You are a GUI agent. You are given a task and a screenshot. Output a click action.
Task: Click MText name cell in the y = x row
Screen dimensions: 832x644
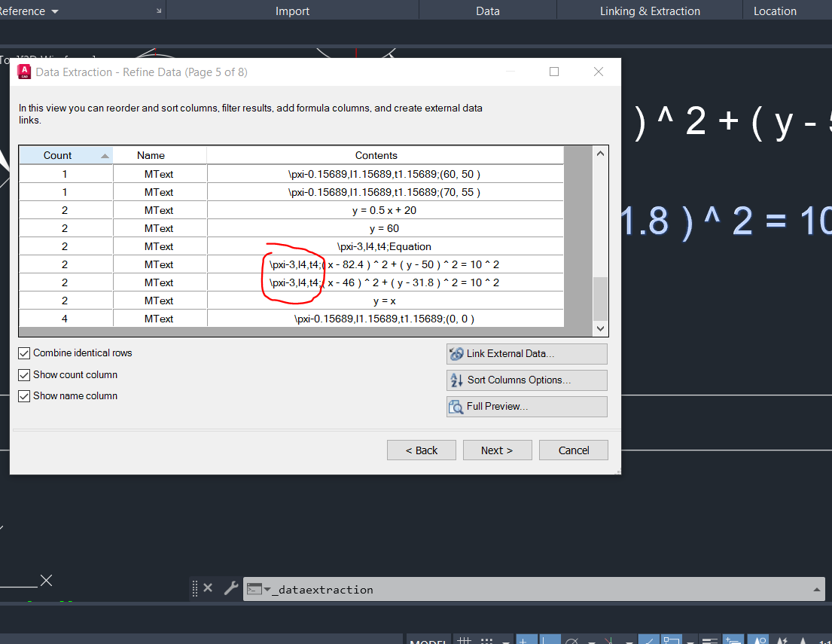[x=159, y=301]
